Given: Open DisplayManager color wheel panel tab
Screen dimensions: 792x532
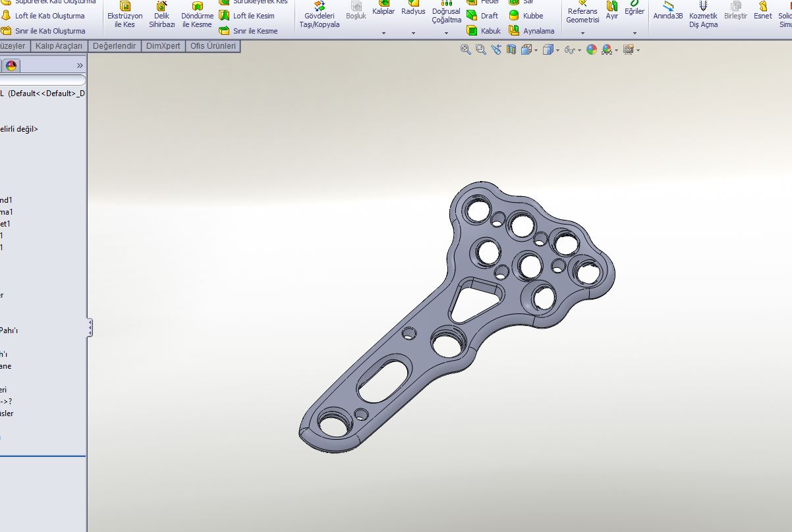Looking at the screenshot, I should pyautogui.click(x=11, y=65).
